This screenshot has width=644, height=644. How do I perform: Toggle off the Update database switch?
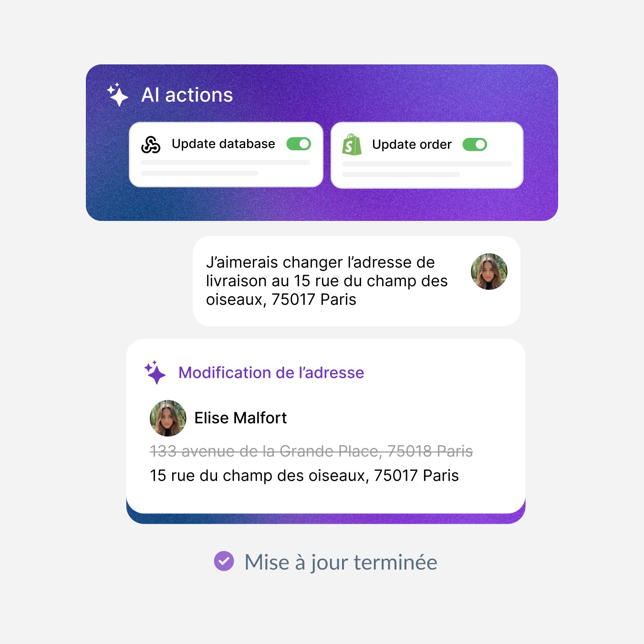299,144
